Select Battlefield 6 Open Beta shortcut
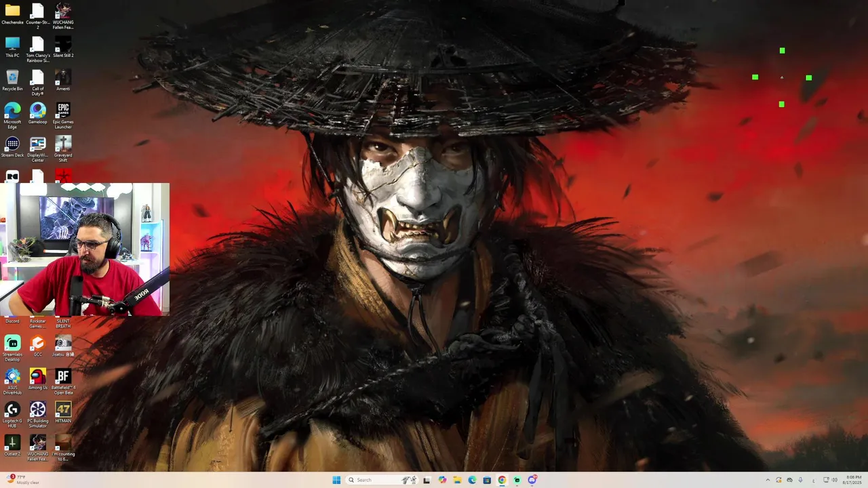 pyautogui.click(x=63, y=382)
